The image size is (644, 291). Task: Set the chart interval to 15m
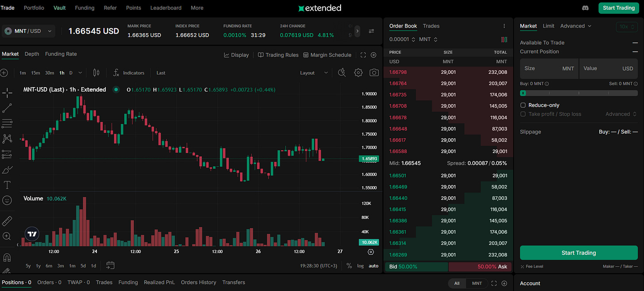click(35, 73)
